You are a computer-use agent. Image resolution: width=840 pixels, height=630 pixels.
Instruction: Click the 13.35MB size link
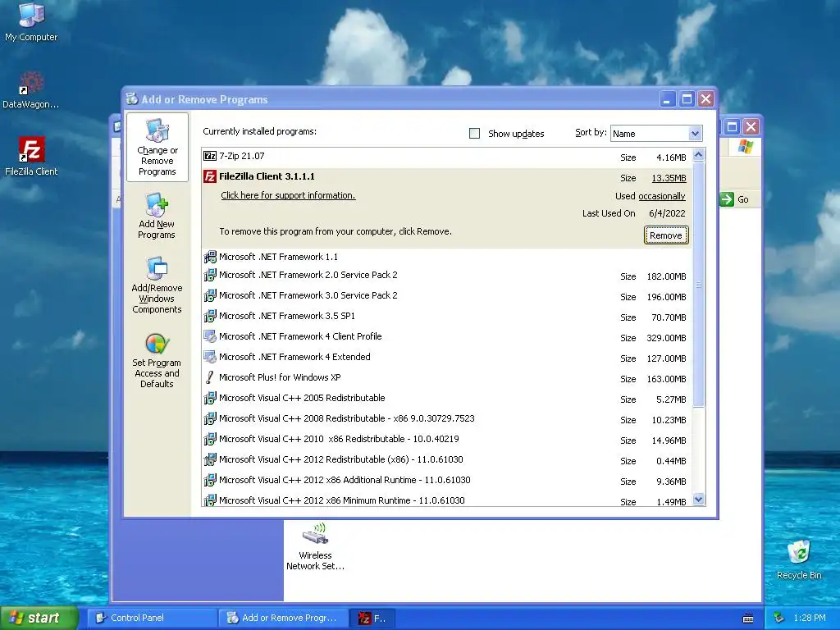point(669,178)
